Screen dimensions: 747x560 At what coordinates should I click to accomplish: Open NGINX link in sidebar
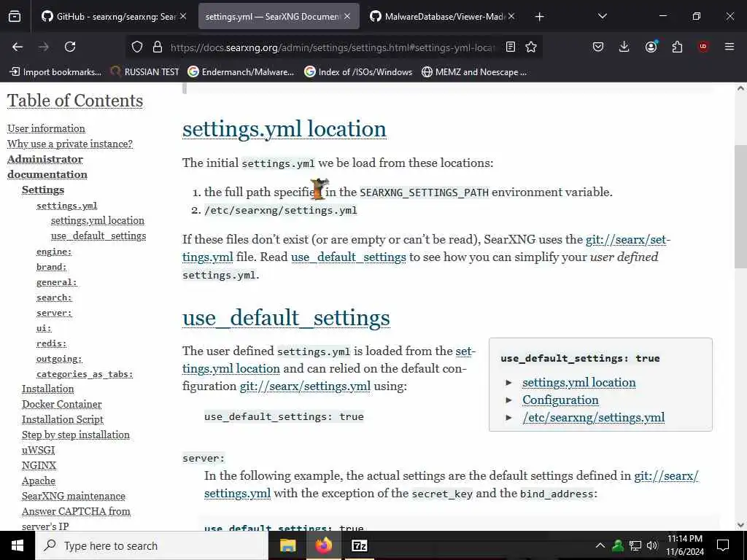[x=39, y=465]
